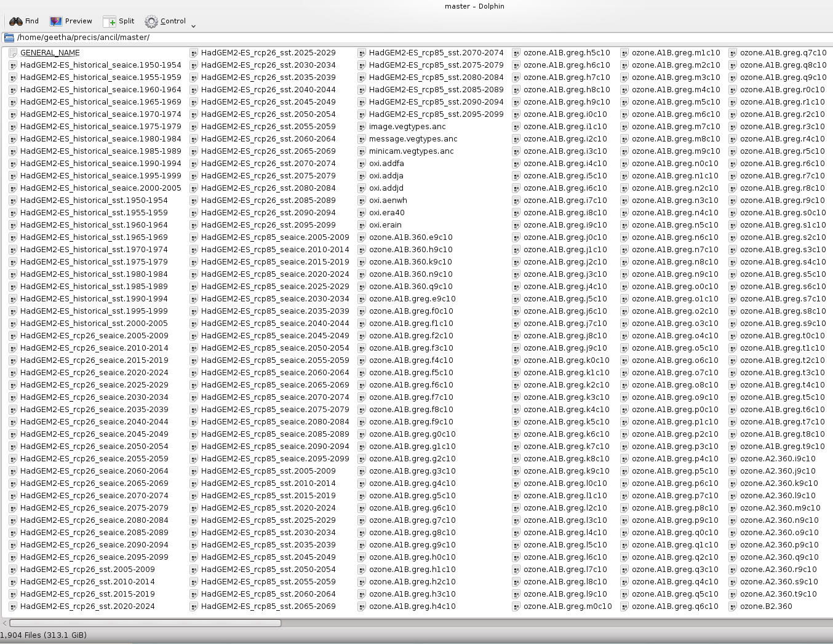Toggle the Preview mode button
The image size is (833, 644).
coord(71,21)
